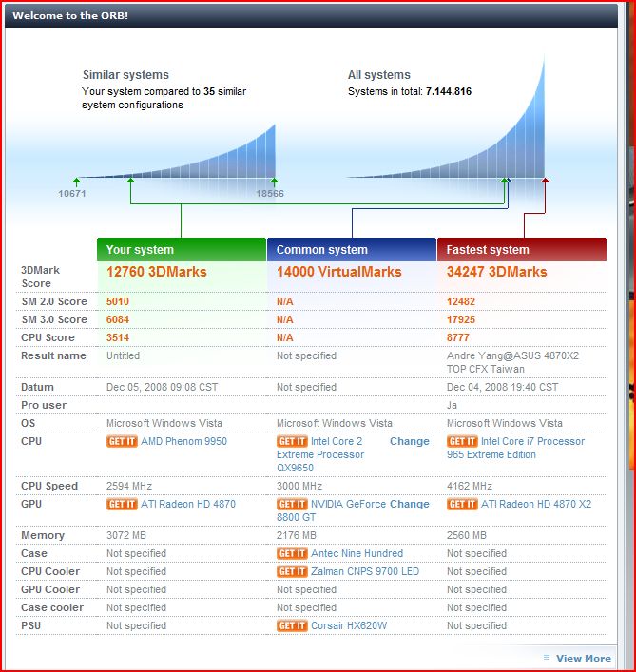636x672 pixels.
Task: Click the 12760 3DMarks score
Action: coord(157,272)
